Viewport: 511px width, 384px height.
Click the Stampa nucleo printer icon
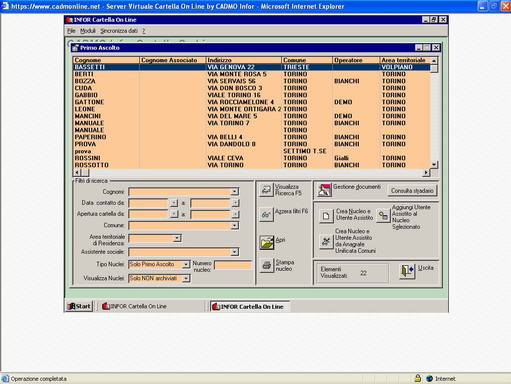point(266,266)
